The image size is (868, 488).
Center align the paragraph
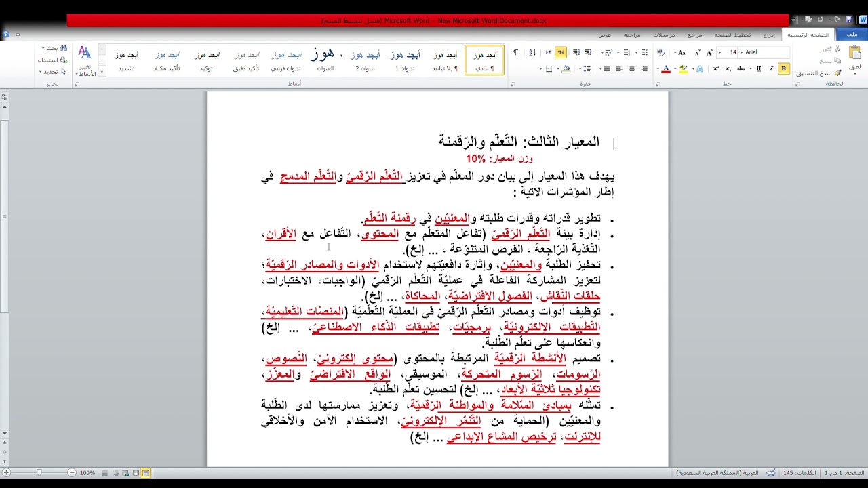coord(631,68)
